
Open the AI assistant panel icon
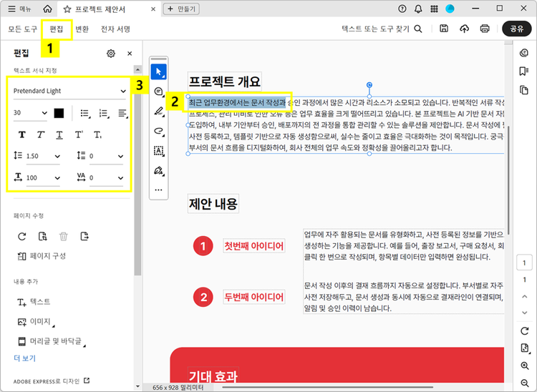523,53
